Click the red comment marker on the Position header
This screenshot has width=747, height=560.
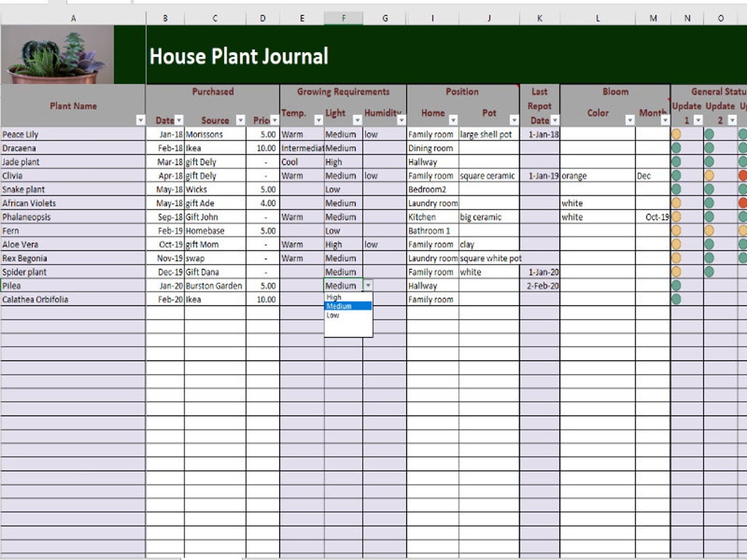coord(518,84)
